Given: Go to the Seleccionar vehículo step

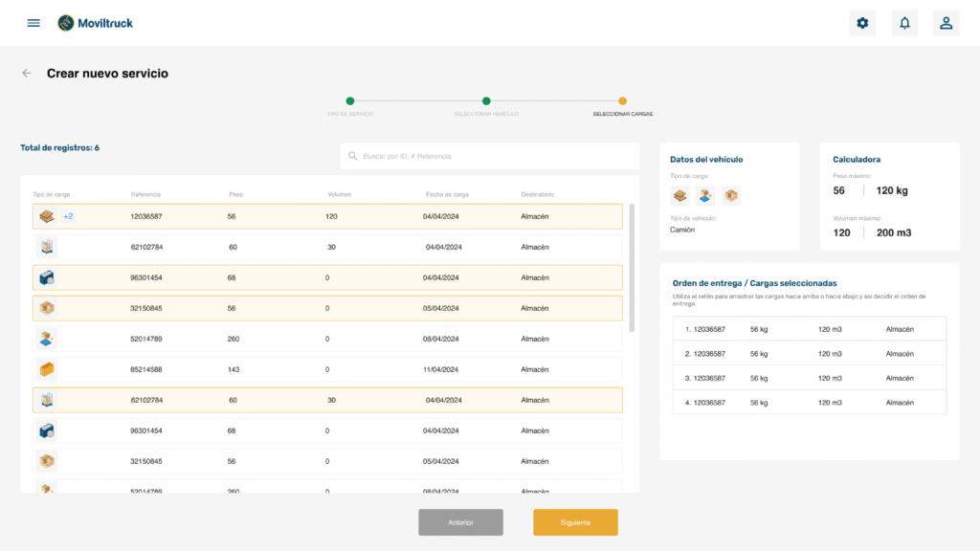Looking at the screenshot, I should 486,100.
